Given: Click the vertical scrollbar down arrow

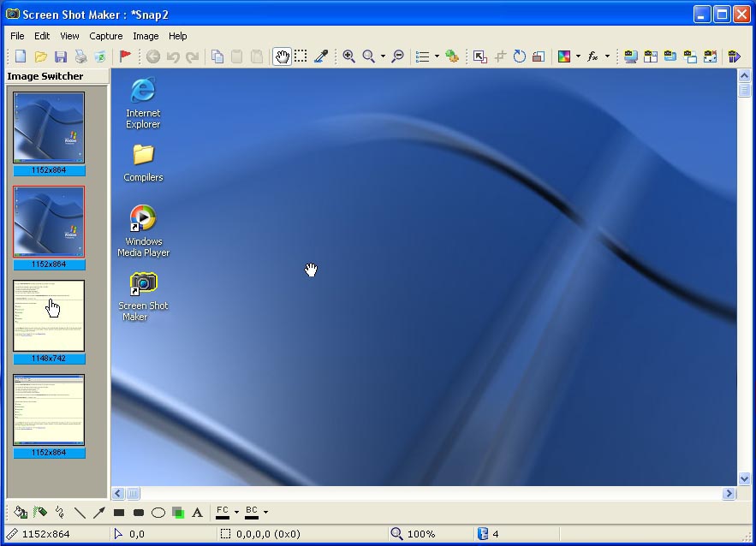Looking at the screenshot, I should coord(744,479).
